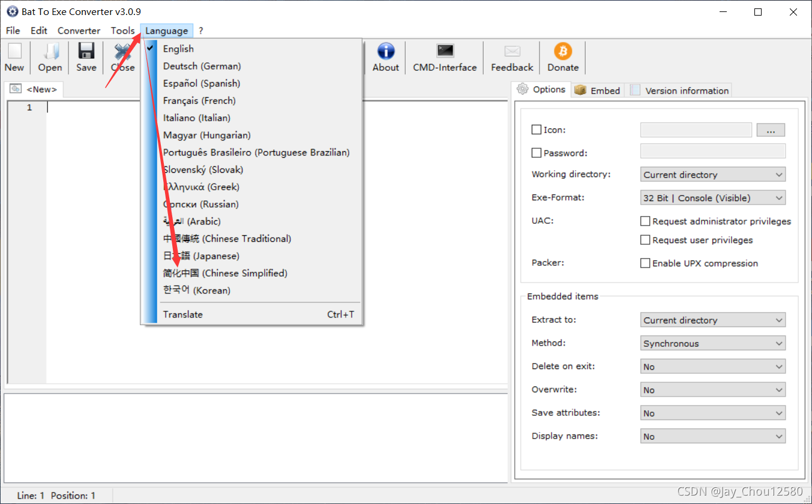This screenshot has width=812, height=504.
Task: Select the <New> document tab
Action: click(x=34, y=89)
